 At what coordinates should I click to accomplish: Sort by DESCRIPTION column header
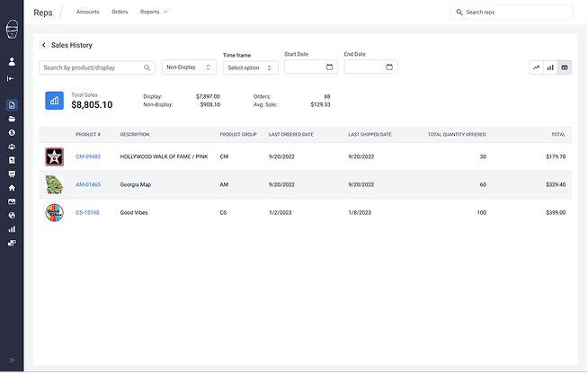point(135,135)
